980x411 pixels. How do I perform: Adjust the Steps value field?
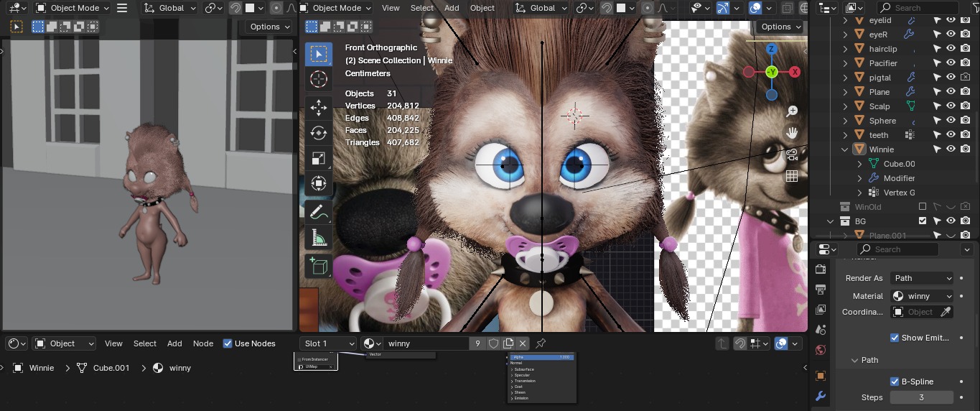click(x=921, y=397)
